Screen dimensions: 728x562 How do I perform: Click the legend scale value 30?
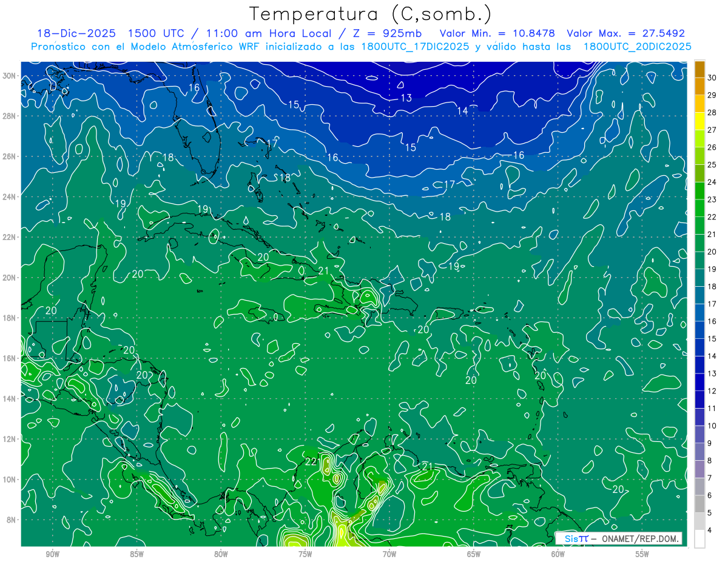712,77
